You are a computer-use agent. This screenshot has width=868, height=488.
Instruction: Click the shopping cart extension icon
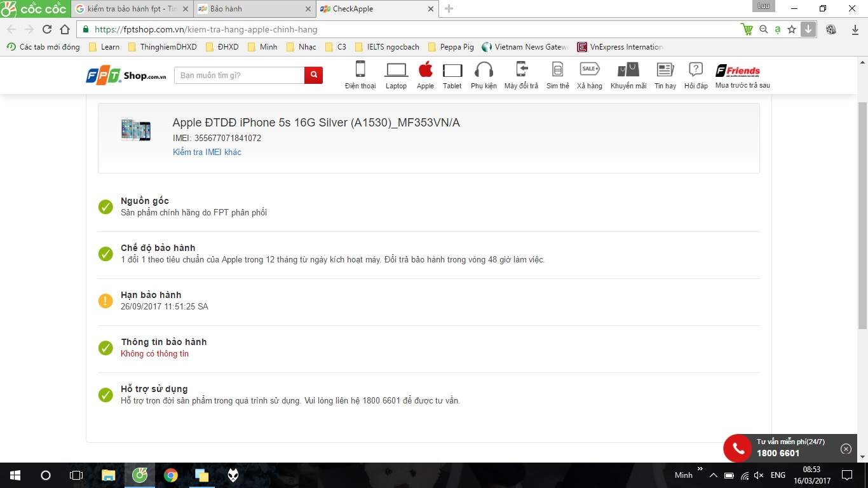[x=747, y=29]
